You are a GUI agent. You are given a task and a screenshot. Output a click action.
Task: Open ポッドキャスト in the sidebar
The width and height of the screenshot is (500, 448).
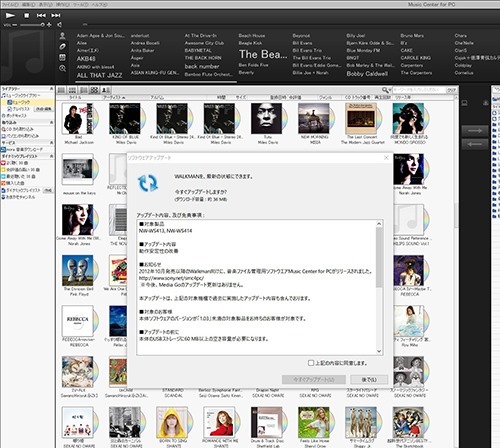14,116
